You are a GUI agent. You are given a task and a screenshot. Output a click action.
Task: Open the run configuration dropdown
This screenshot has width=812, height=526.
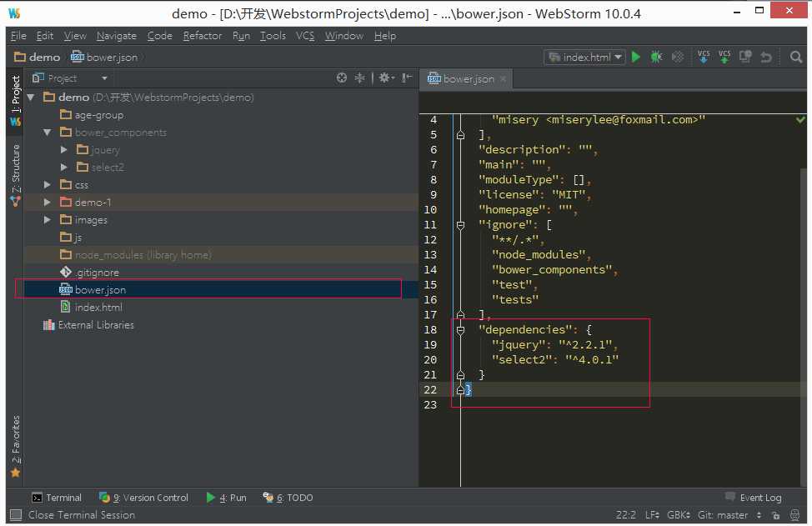click(x=584, y=57)
